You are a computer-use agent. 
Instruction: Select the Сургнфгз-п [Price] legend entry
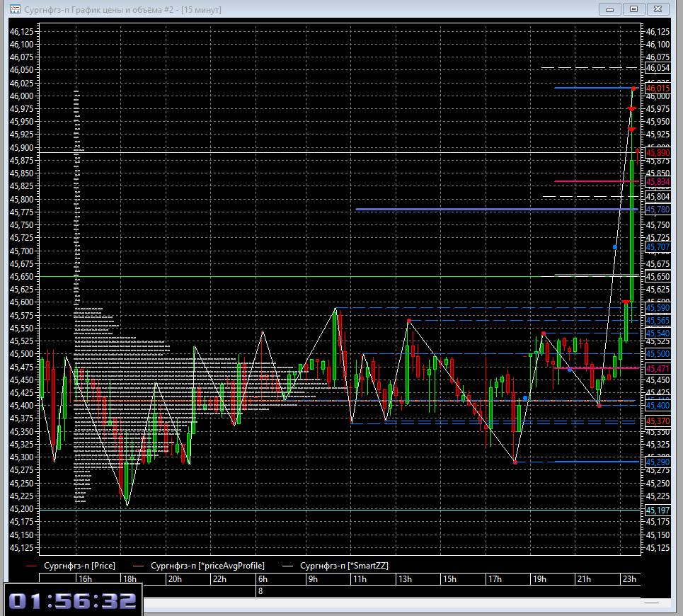click(79, 566)
